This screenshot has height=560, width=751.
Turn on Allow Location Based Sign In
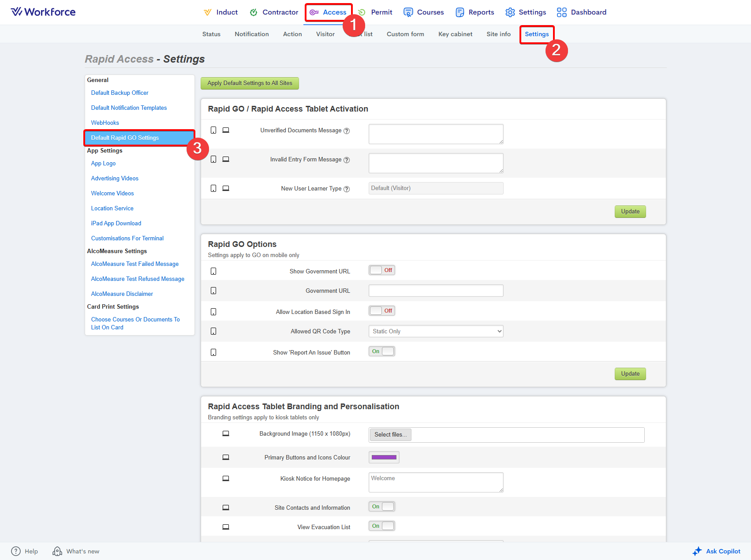[x=381, y=311]
